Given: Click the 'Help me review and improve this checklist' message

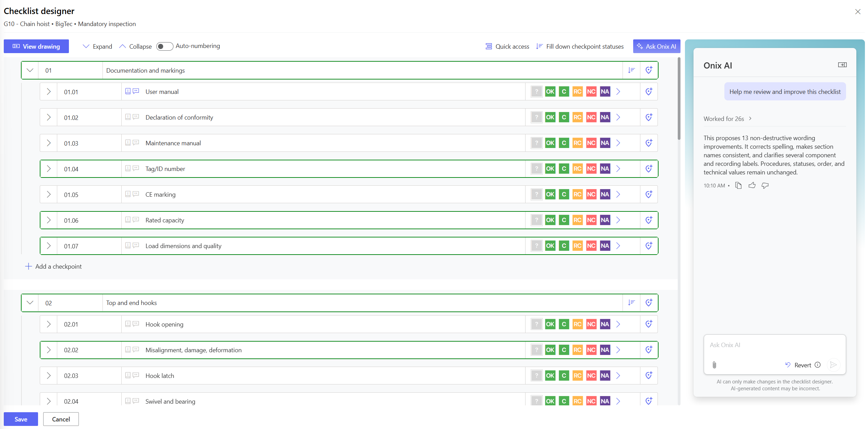Looking at the screenshot, I should click(785, 91).
